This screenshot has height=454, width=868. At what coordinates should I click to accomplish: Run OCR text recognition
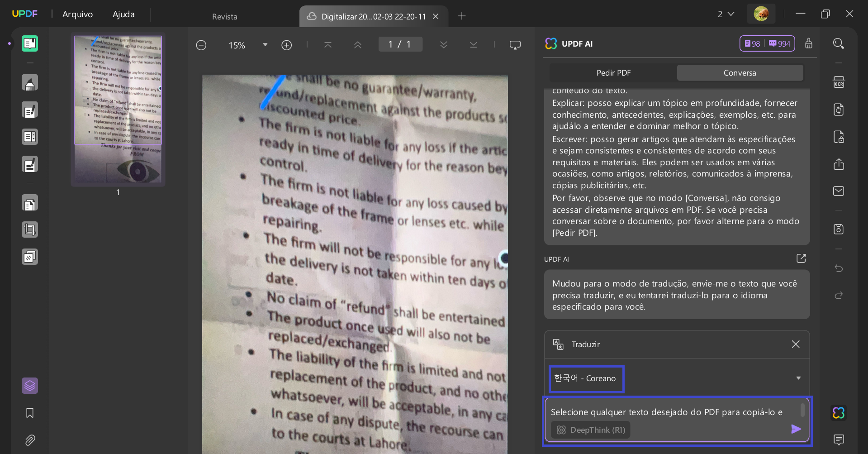[x=839, y=82]
